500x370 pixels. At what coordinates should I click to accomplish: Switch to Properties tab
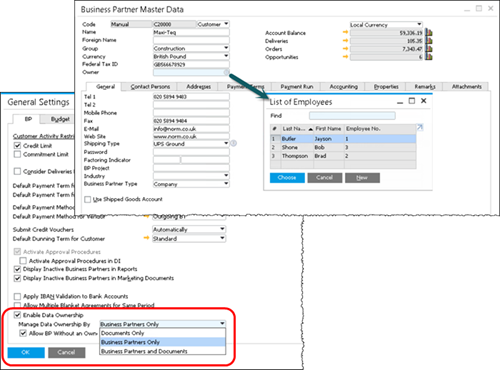click(x=386, y=87)
